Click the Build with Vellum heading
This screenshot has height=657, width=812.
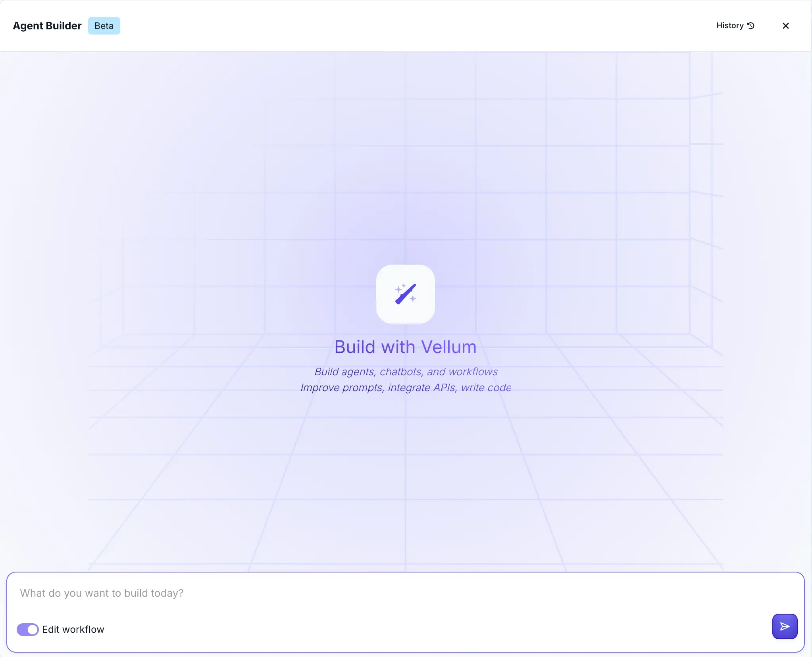click(405, 347)
